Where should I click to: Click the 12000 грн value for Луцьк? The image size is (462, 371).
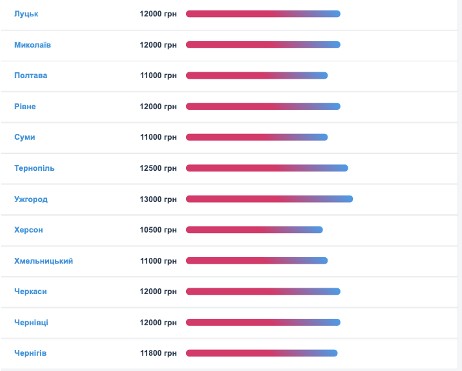[158, 14]
